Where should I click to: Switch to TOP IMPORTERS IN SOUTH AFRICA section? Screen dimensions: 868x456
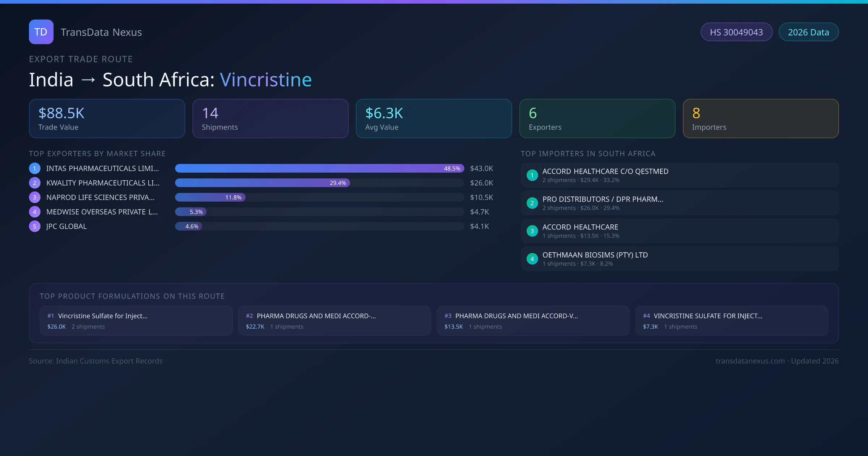pyautogui.click(x=588, y=153)
